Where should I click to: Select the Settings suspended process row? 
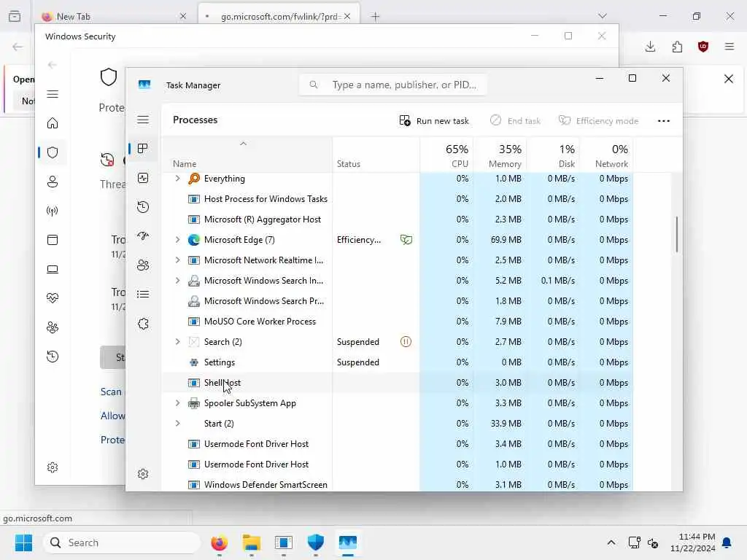coord(398,362)
